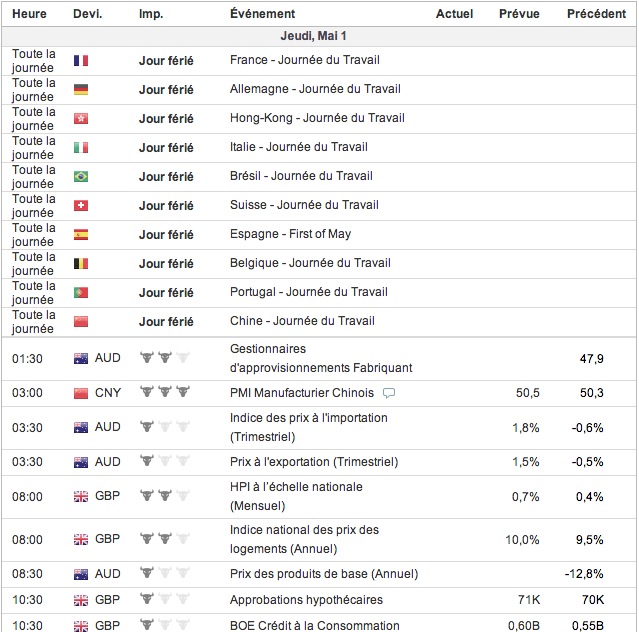Open Approbations hypothécaires event link

click(306, 600)
